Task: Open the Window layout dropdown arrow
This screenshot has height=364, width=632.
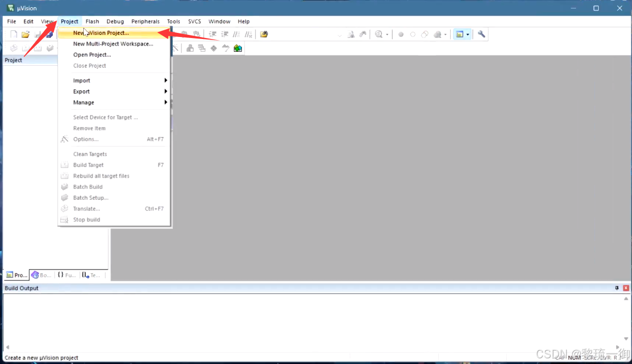Action: tap(468, 34)
